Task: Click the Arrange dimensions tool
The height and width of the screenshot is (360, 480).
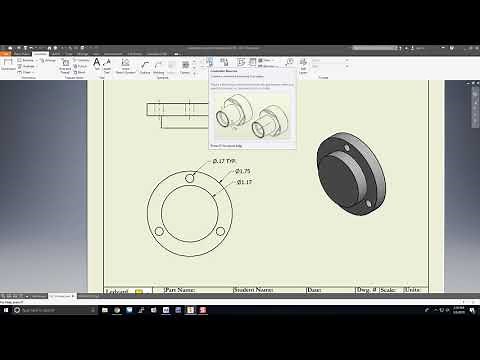Action: tap(48, 60)
